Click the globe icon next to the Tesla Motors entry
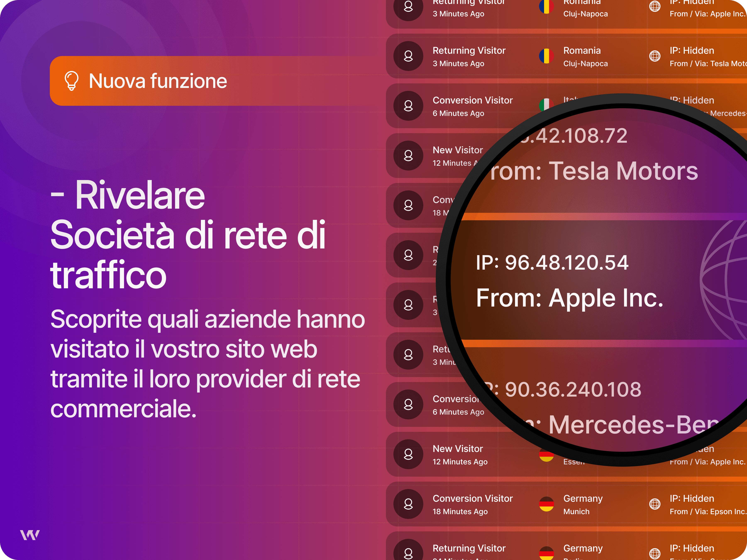This screenshot has height=560, width=747. [655, 56]
